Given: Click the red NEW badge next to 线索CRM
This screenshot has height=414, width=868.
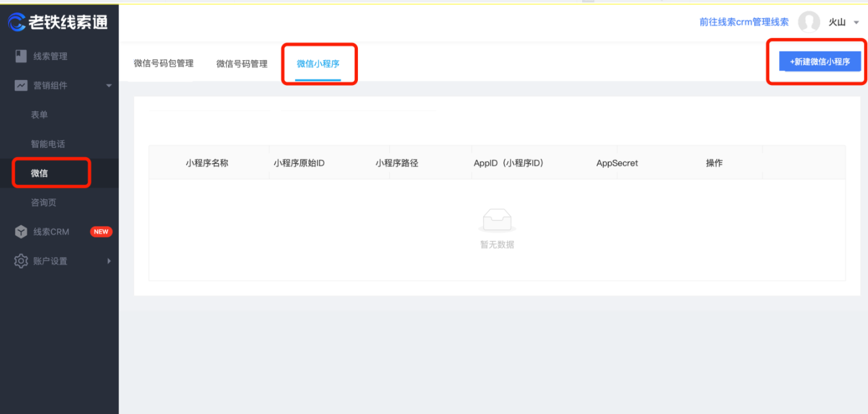Looking at the screenshot, I should pyautogui.click(x=101, y=232).
